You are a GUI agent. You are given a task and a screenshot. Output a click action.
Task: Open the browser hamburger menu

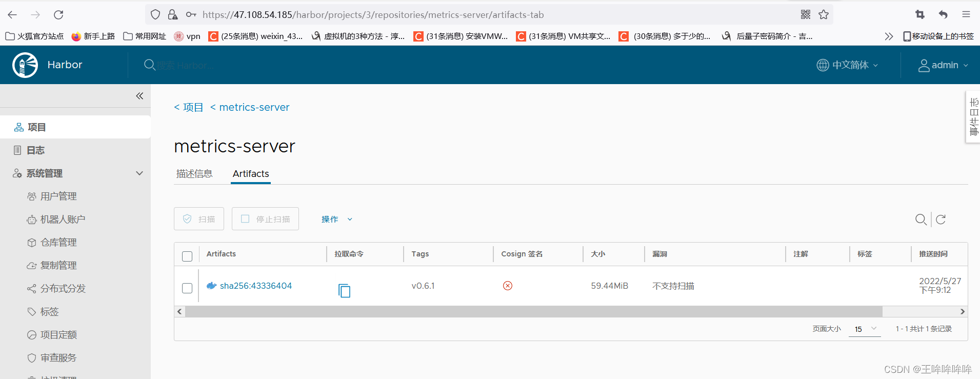click(966, 14)
